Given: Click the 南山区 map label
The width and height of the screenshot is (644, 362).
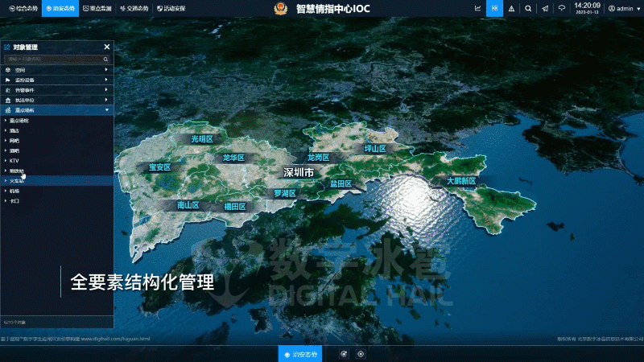Looking at the screenshot, I should tap(188, 205).
